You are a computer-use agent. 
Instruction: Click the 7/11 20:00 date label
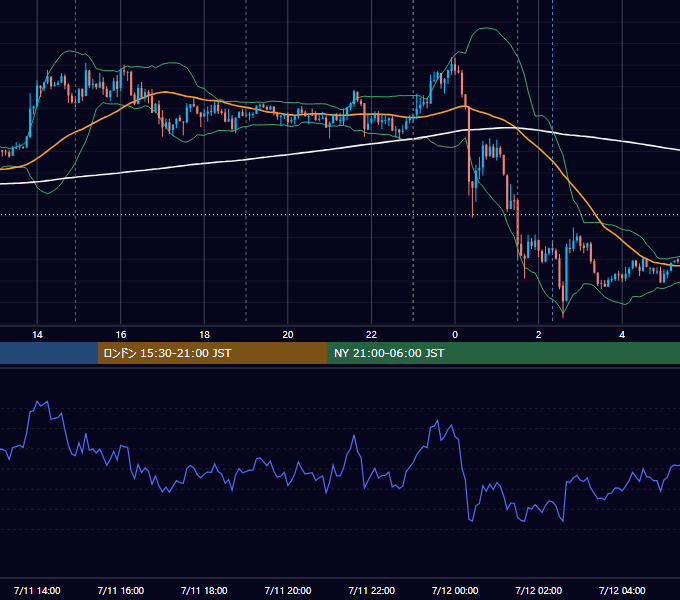point(288,590)
